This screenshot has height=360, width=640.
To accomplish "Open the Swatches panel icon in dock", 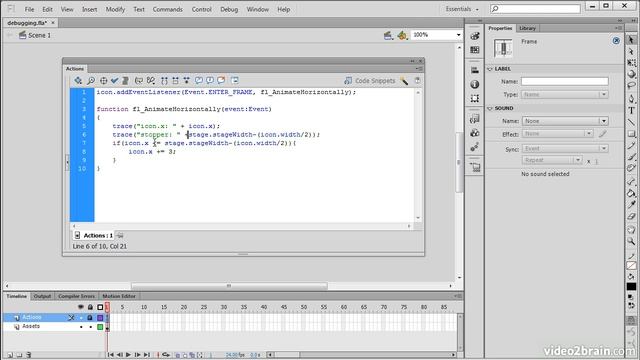I will coord(474,50).
